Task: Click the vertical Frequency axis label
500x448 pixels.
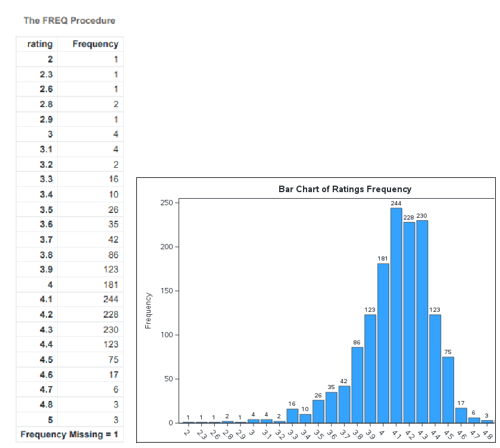Action: (x=149, y=309)
